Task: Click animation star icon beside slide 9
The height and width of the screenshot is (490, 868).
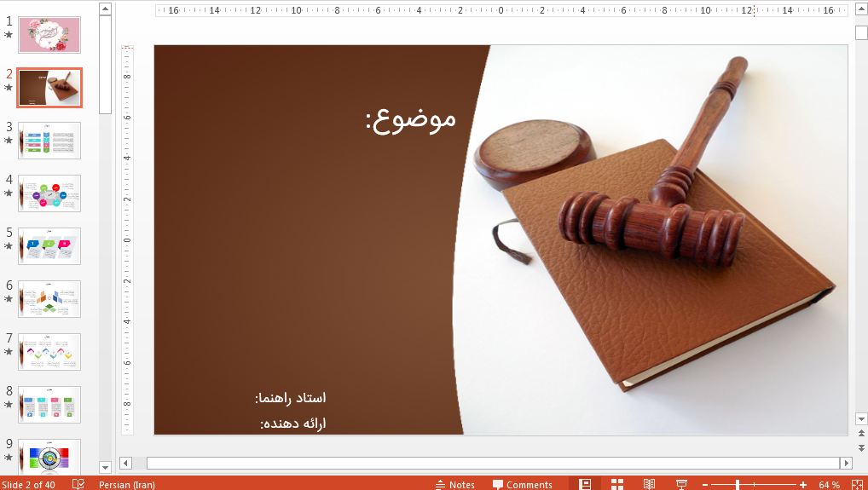Action: (9, 457)
